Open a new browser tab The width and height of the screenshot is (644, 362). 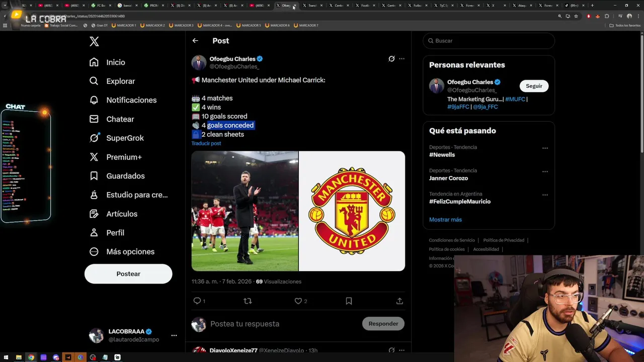coord(592,6)
